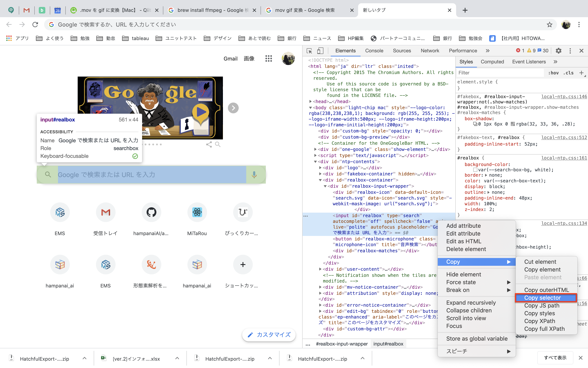Collapse the ntp-contents div node
The width and height of the screenshot is (588, 368).
(x=315, y=162)
